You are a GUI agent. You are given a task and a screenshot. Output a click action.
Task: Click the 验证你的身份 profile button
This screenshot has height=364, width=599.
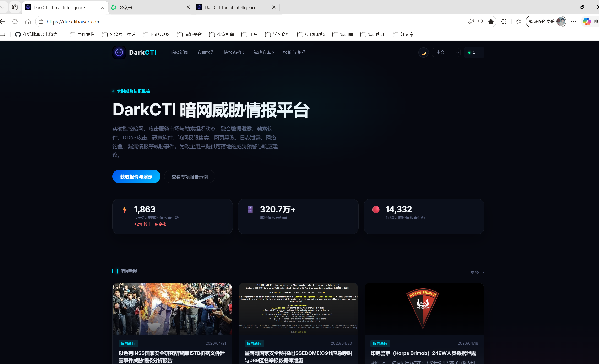(545, 22)
